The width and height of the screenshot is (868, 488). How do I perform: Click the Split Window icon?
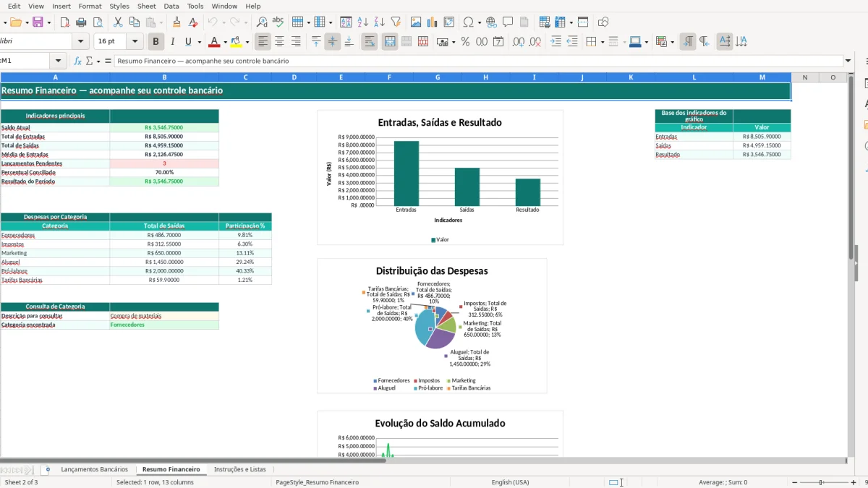click(x=583, y=22)
